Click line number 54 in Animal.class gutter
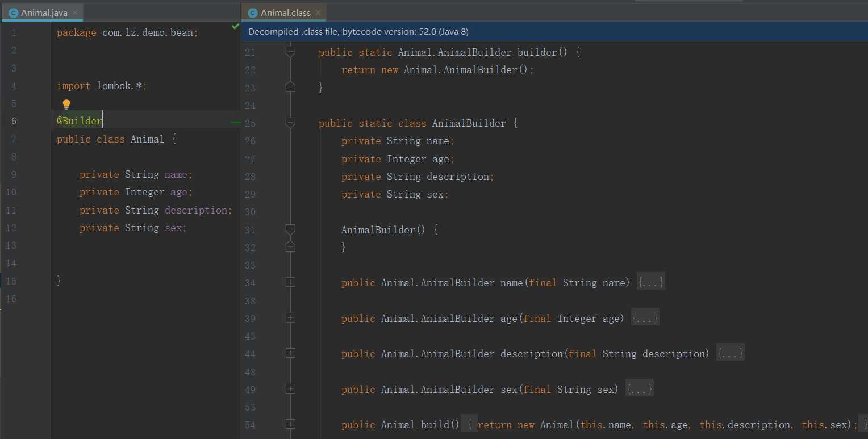 tap(250, 425)
